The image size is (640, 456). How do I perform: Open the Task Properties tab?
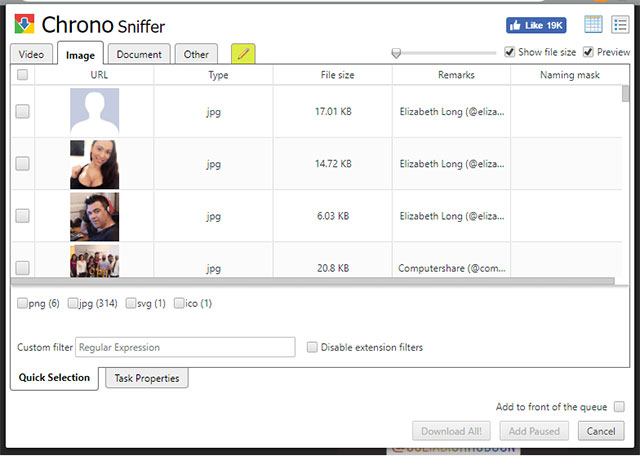tap(147, 378)
